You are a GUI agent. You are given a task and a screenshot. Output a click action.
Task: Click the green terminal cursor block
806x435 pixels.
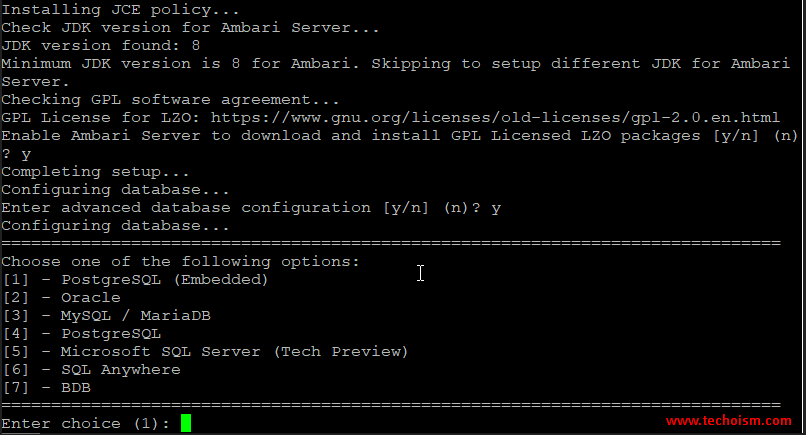click(186, 423)
